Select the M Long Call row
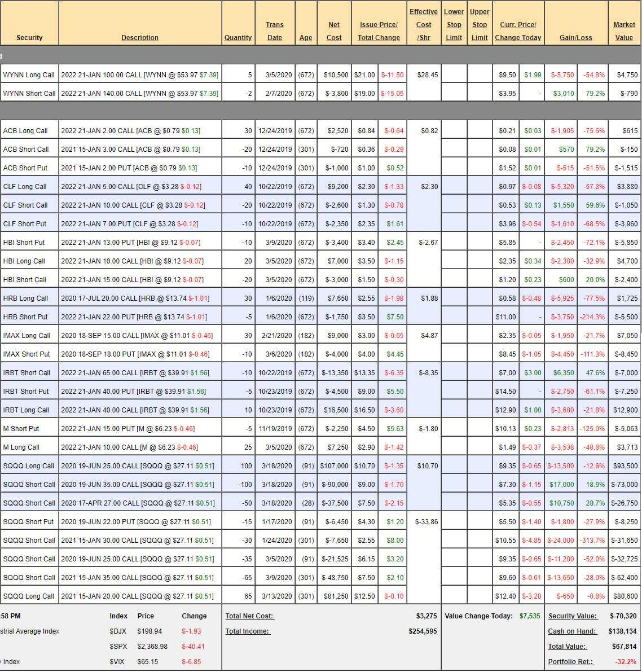The width and height of the screenshot is (642, 672). pos(21,447)
